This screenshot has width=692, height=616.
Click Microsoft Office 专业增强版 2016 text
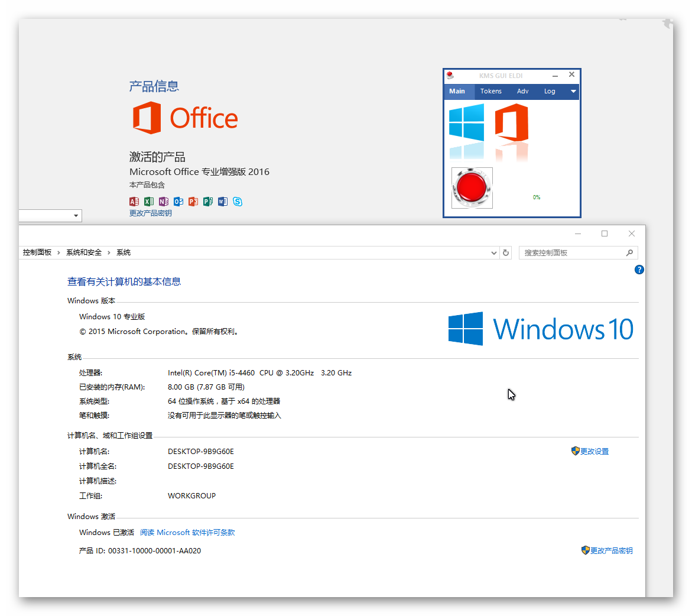tap(200, 172)
